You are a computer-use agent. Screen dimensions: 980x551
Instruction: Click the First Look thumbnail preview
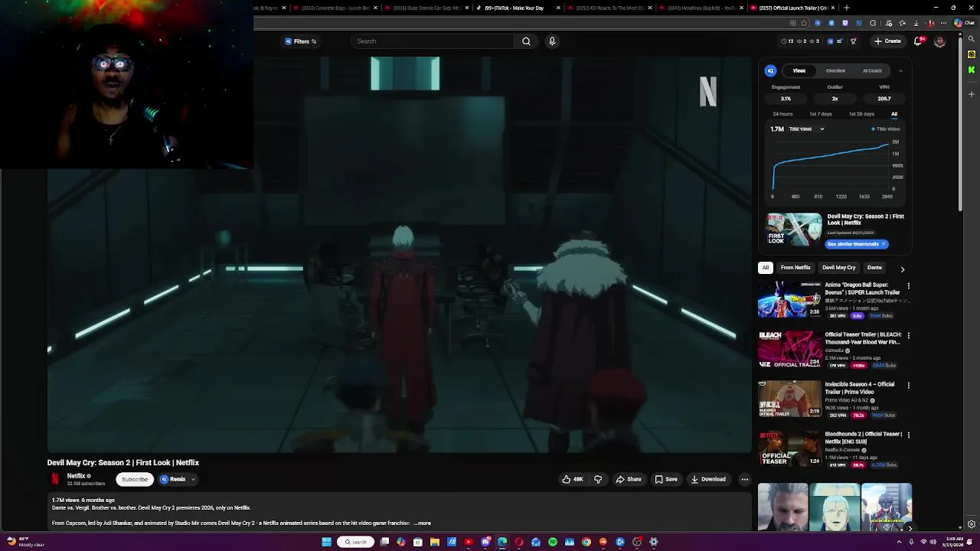click(x=794, y=230)
